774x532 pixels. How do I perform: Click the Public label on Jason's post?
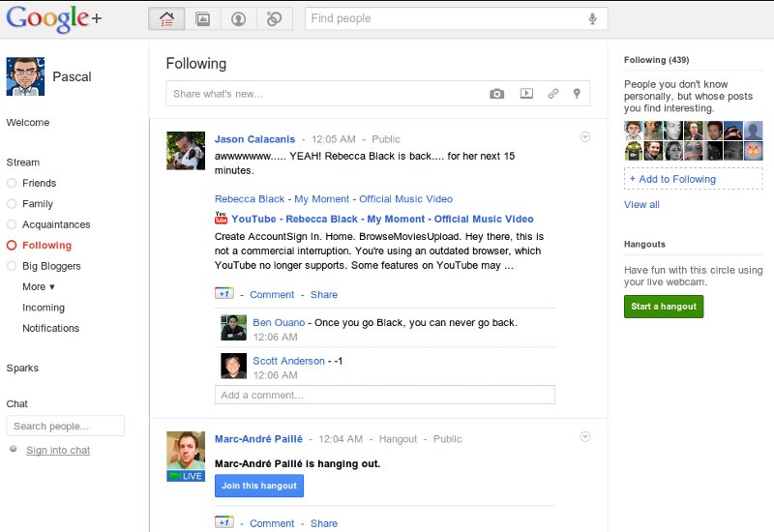(385, 139)
